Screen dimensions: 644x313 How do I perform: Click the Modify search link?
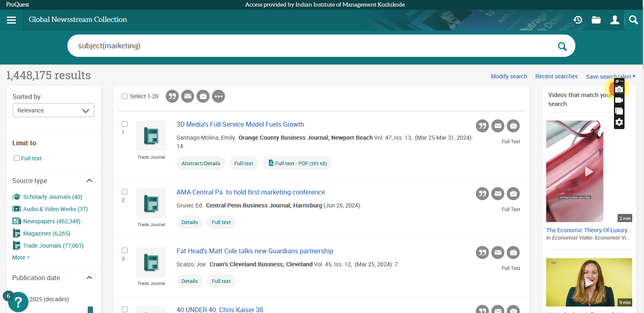coord(509,76)
